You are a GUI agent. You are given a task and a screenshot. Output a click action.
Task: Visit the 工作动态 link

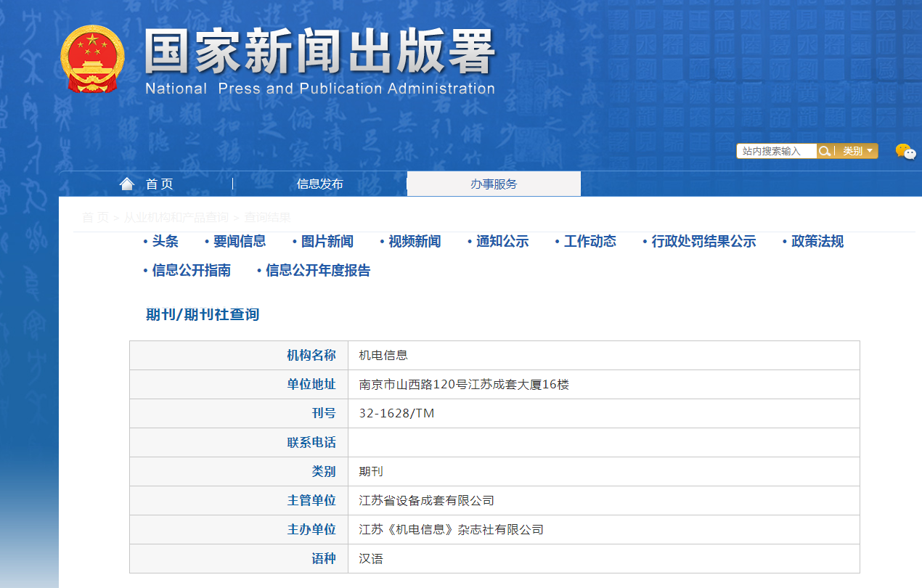pos(589,242)
